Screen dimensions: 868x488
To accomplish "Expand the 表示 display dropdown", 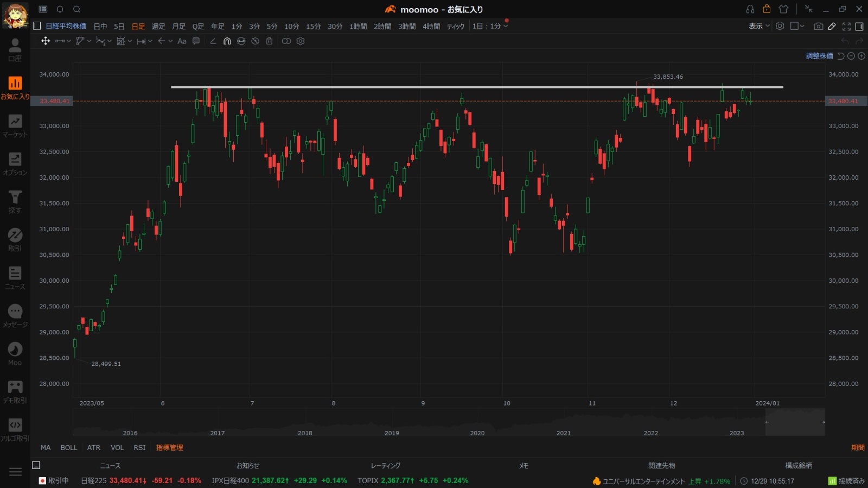I will pyautogui.click(x=759, y=26).
